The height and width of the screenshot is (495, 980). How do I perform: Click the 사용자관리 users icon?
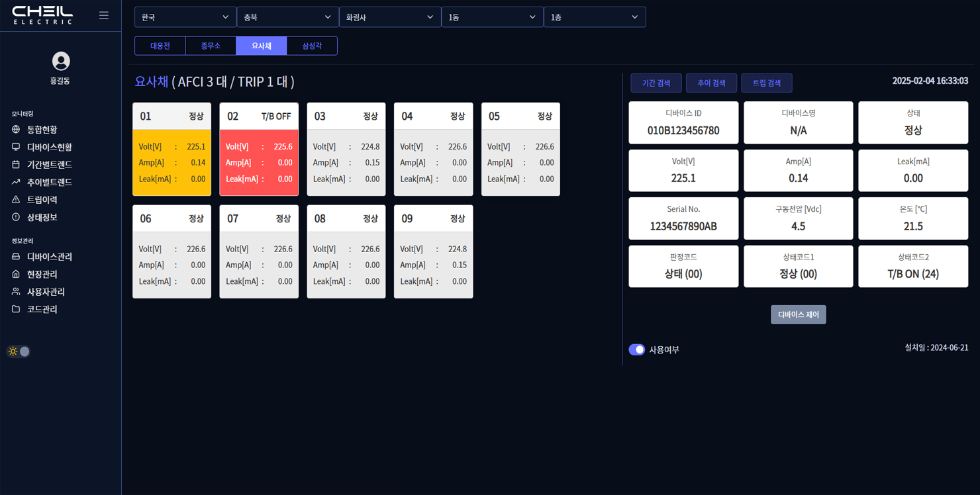16,292
